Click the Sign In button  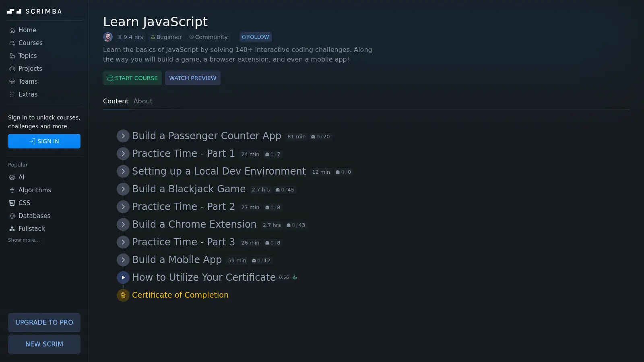tap(44, 141)
